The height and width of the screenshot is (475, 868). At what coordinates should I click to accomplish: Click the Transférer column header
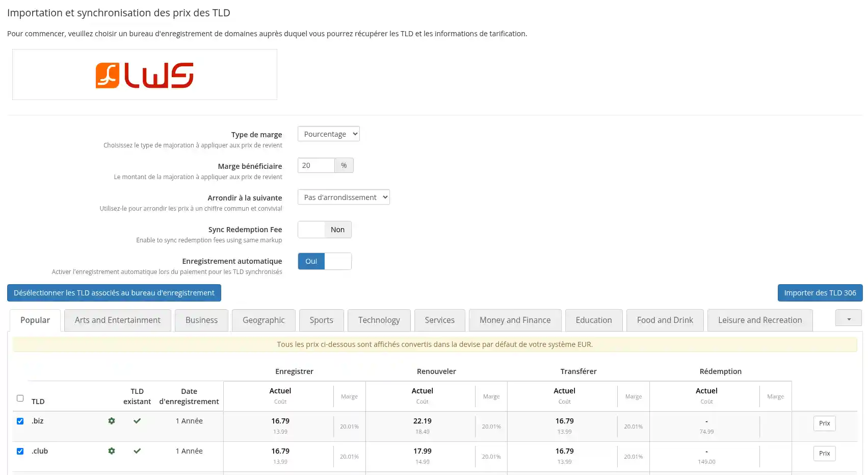578,371
